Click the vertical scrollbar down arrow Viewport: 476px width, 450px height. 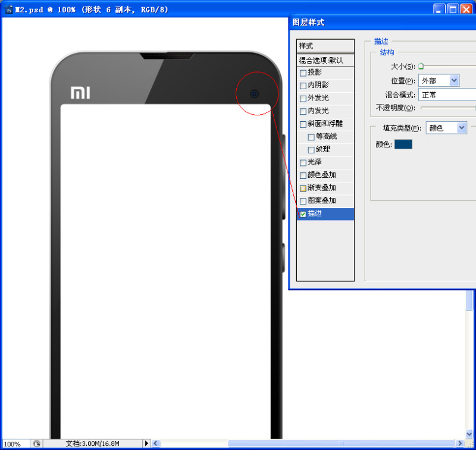[x=469, y=434]
